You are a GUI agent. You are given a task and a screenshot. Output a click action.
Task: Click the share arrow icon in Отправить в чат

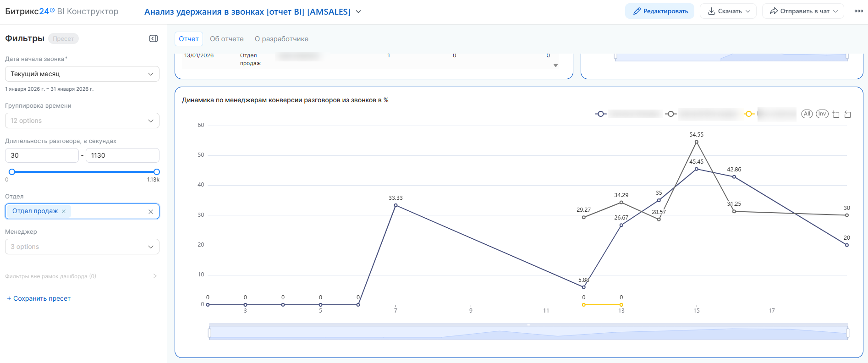click(x=774, y=11)
